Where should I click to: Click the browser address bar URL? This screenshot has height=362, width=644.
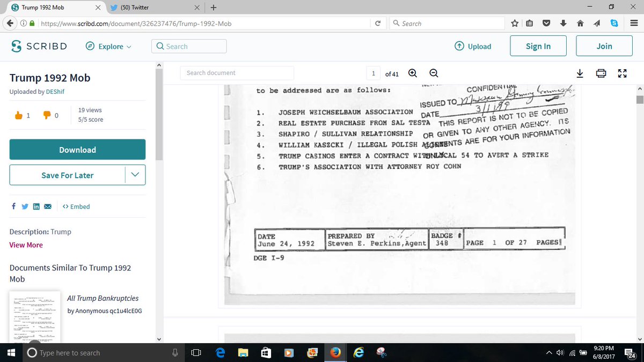[136, 24]
